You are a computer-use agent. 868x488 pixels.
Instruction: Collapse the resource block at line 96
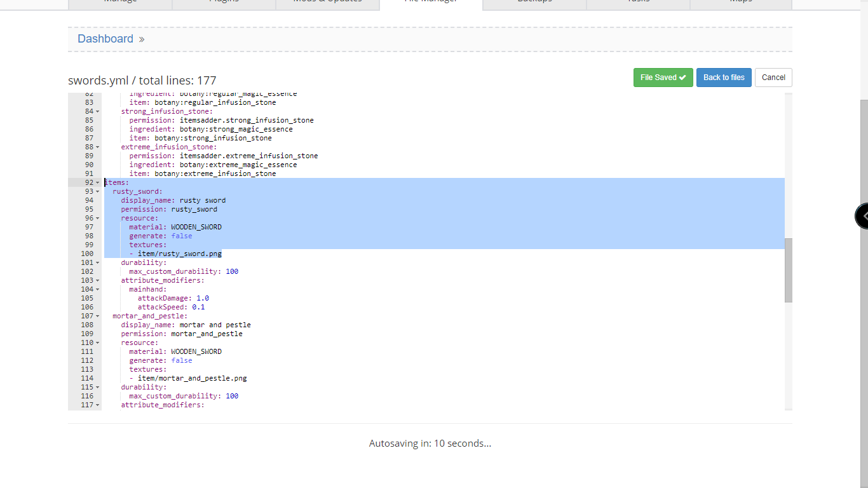coord(98,218)
